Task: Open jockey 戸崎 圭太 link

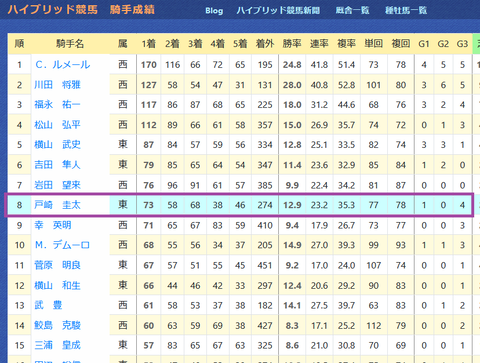Action: tap(57, 205)
